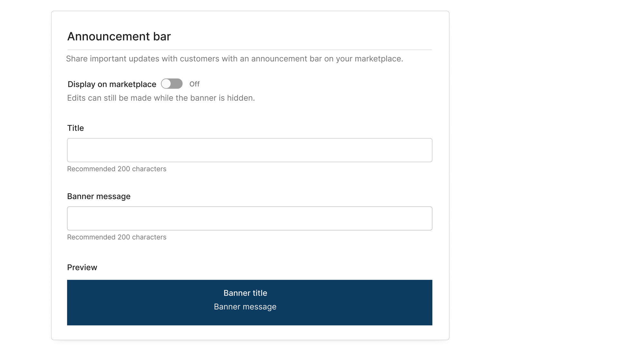Screen dimensions: 644x359
Task: Click the Edits can still be made note
Action: coord(161,98)
